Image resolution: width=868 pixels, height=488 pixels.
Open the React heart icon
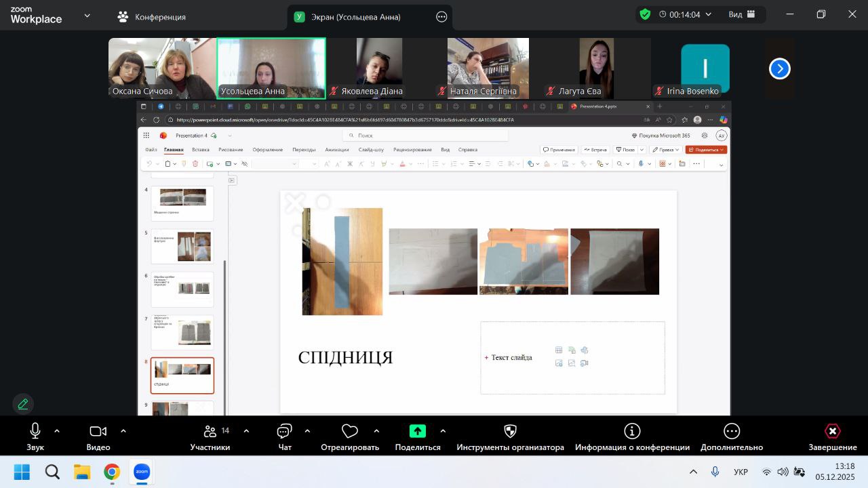pos(350,431)
